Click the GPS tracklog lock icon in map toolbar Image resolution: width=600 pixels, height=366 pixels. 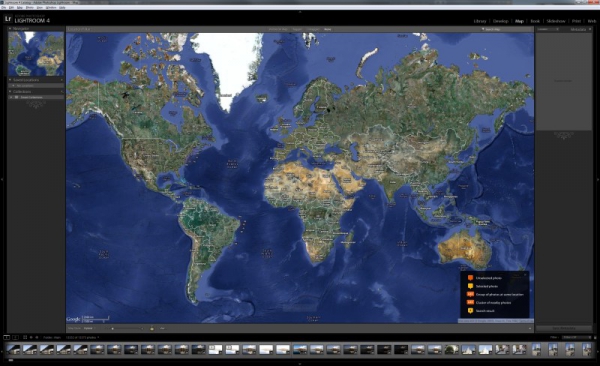pos(152,328)
